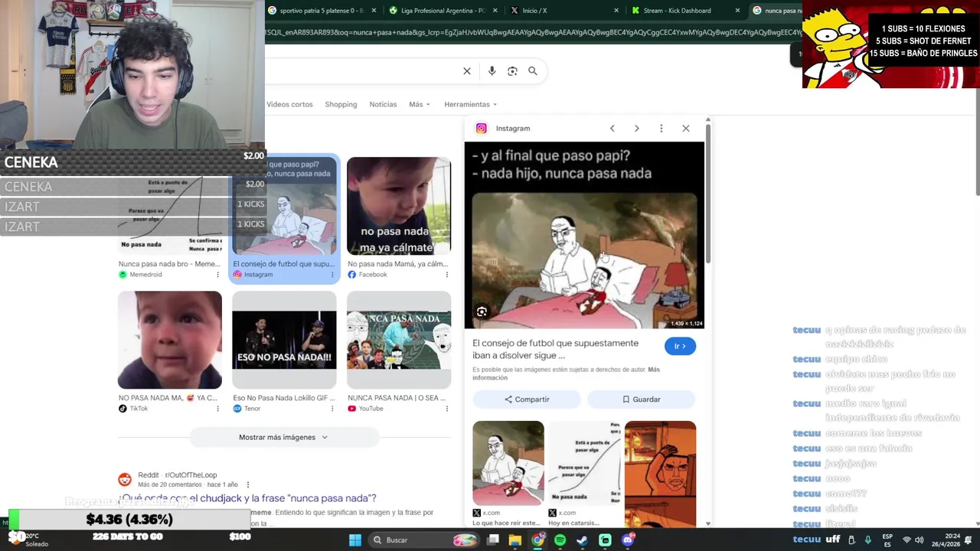This screenshot has width=980, height=551.
Task: Close the Kick Dashboard browser tab
Action: [737, 11]
